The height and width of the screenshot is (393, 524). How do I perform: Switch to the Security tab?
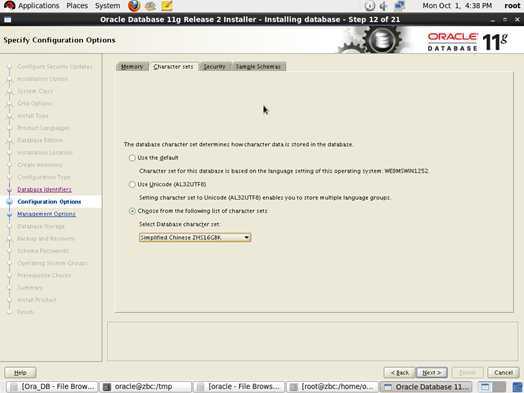click(x=215, y=67)
